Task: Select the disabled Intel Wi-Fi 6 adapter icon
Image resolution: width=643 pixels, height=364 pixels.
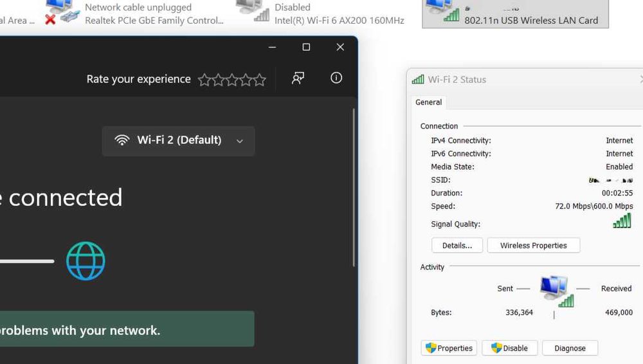Action: tap(253, 11)
